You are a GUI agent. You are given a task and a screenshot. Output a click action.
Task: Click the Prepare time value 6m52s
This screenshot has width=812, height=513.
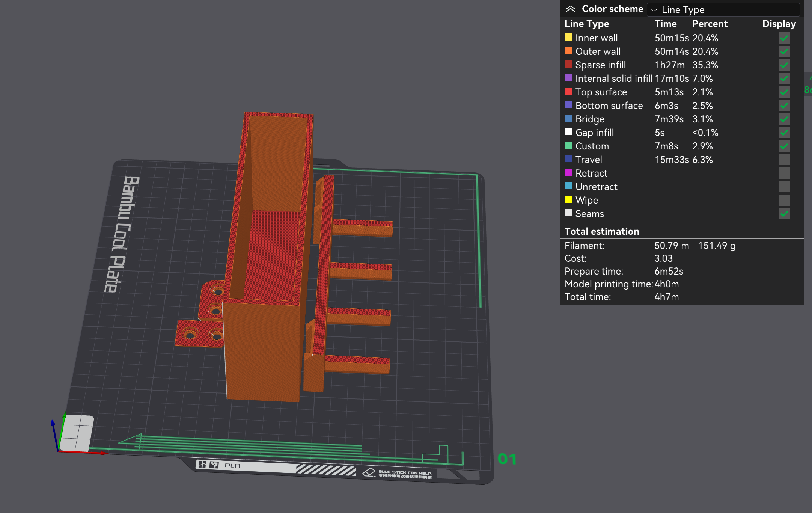(x=669, y=271)
